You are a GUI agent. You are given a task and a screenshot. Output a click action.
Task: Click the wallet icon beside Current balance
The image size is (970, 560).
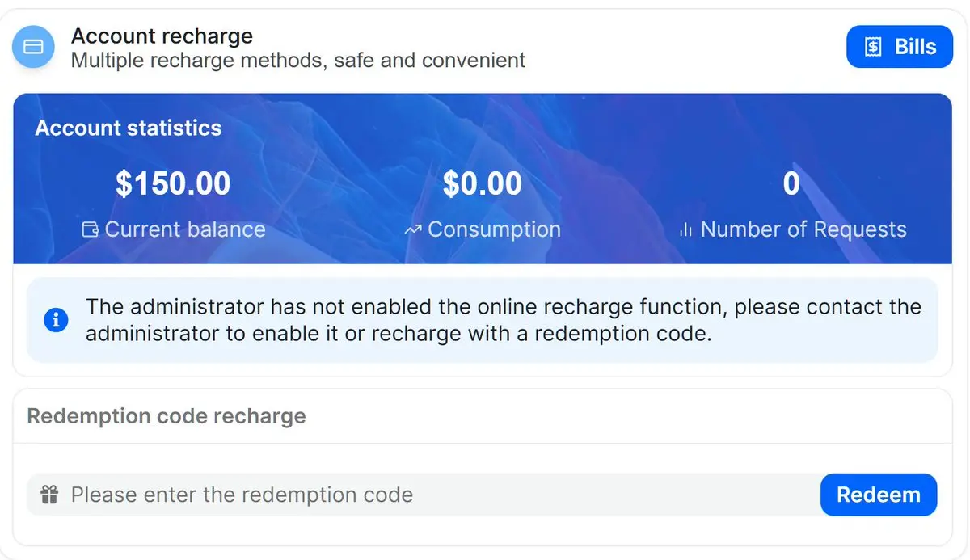coord(90,230)
